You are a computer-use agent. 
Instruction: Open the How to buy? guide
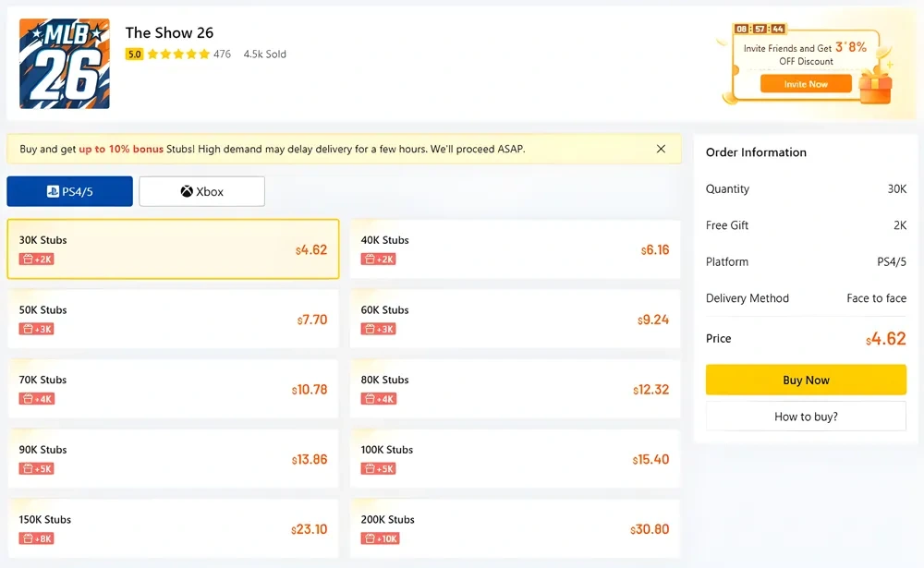[806, 417]
